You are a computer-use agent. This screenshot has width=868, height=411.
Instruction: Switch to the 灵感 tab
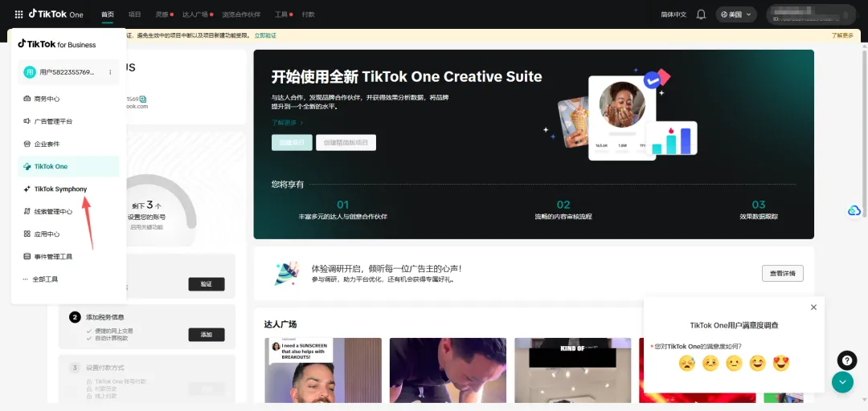click(x=162, y=14)
